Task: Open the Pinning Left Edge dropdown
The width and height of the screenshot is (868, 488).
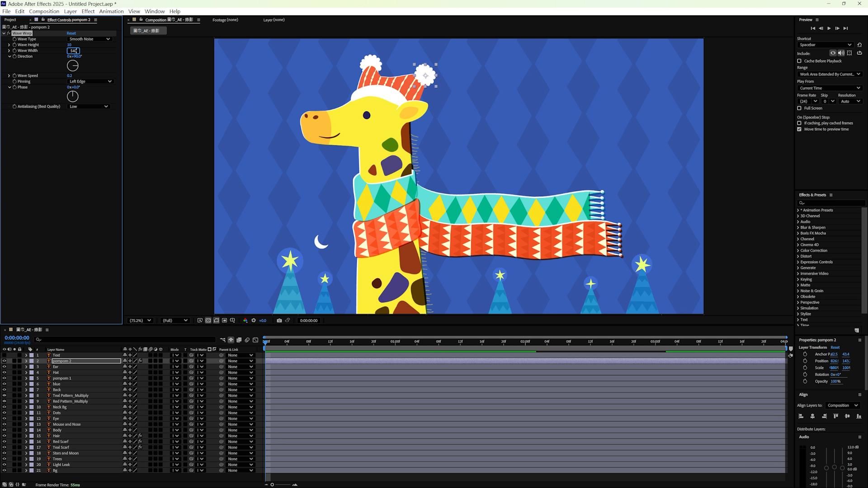Action: pos(90,81)
